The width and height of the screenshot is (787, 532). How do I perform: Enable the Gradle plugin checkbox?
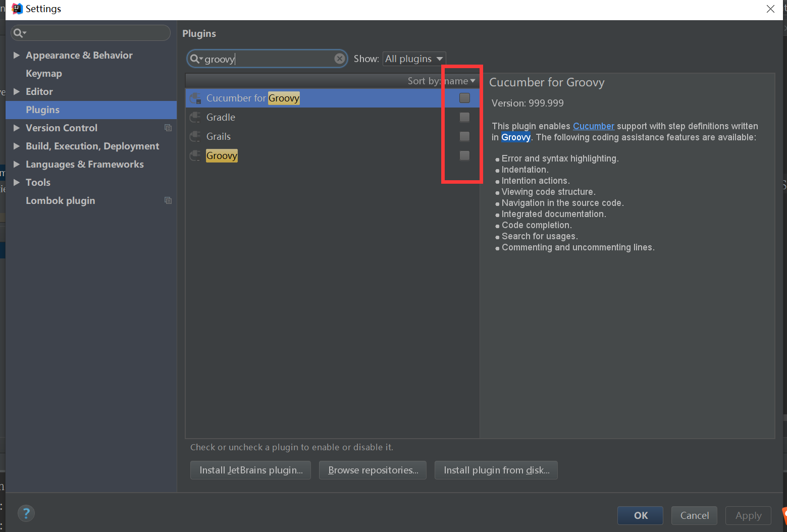(464, 117)
